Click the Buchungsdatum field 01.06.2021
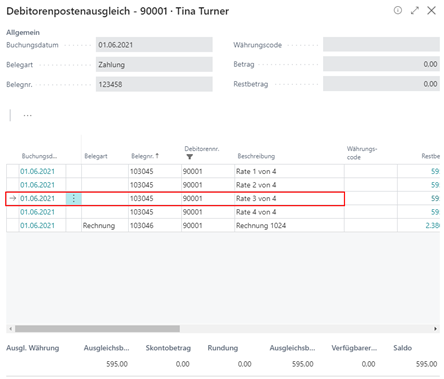Image resolution: width=444 pixels, height=379 pixels. [154, 45]
